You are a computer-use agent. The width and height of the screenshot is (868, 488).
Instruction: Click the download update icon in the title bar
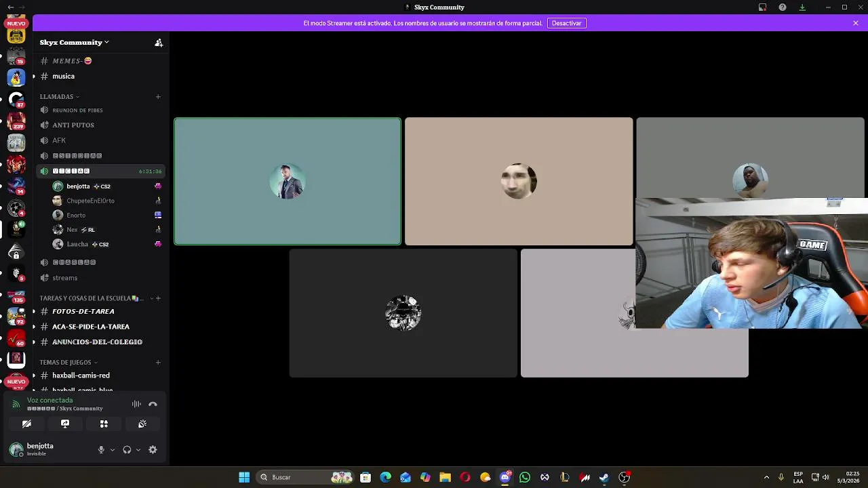tap(802, 7)
